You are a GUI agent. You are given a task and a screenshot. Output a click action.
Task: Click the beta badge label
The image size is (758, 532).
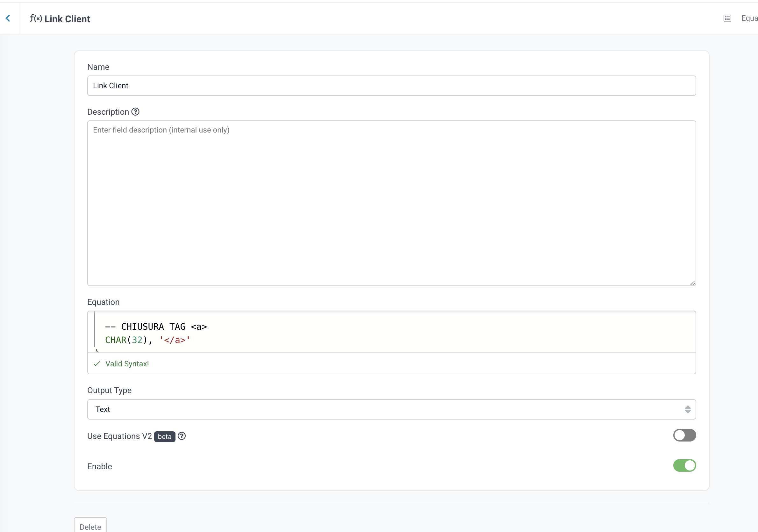tap(164, 436)
